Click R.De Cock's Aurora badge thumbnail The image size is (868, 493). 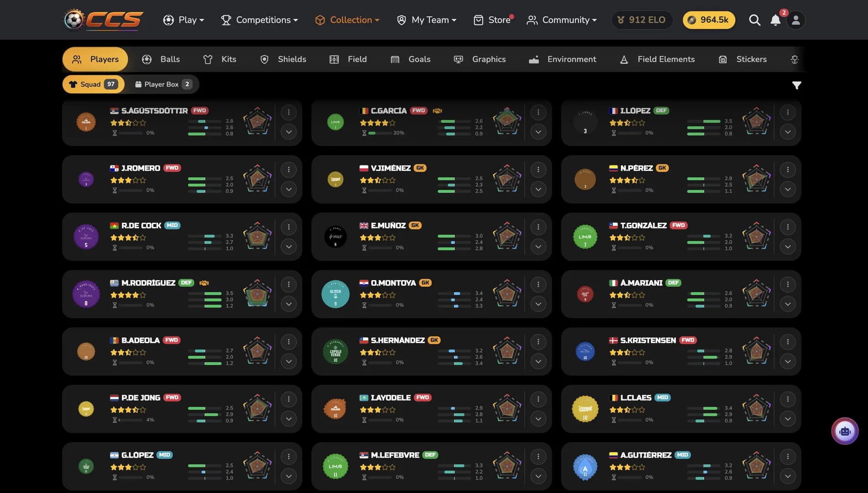86,236
